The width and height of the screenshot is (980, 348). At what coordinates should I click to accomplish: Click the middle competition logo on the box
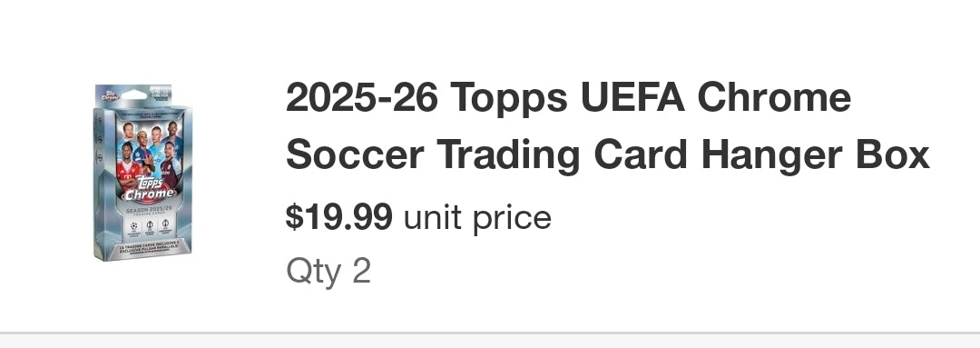(150, 226)
